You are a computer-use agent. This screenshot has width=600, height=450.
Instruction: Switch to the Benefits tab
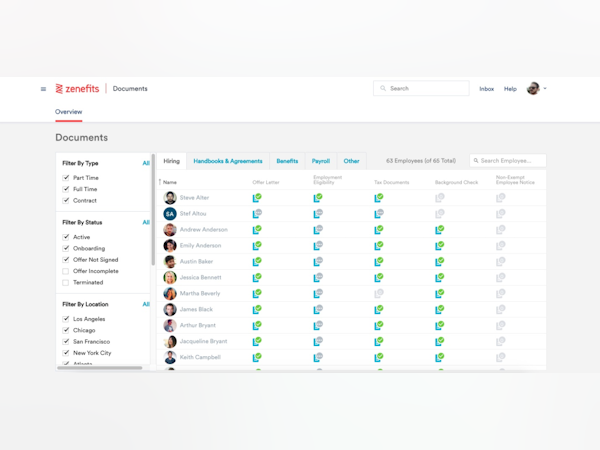point(287,161)
